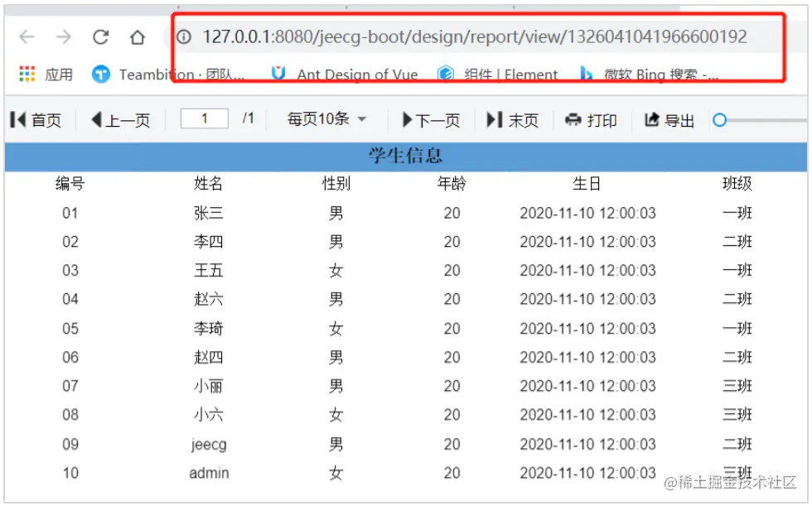The height and width of the screenshot is (506, 812).
Task: Select the gender cell in row 03
Action: click(x=336, y=270)
